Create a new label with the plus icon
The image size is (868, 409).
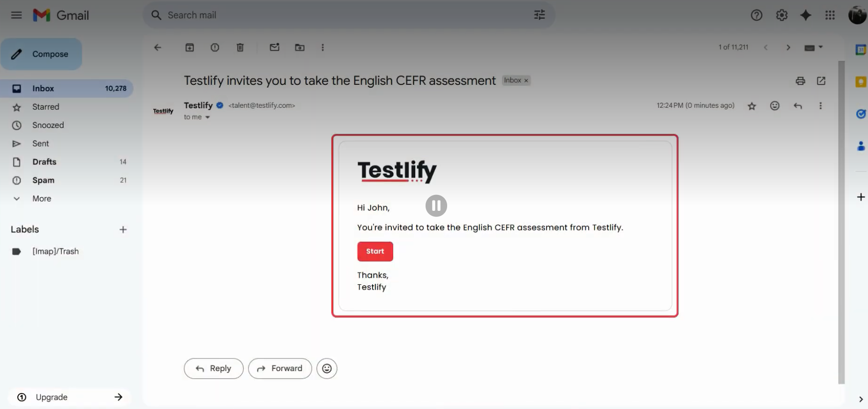click(123, 230)
